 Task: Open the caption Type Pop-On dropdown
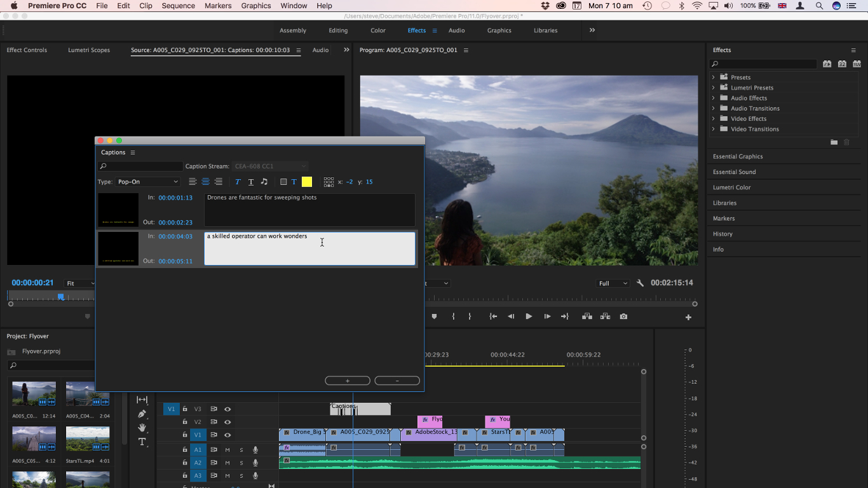(147, 182)
